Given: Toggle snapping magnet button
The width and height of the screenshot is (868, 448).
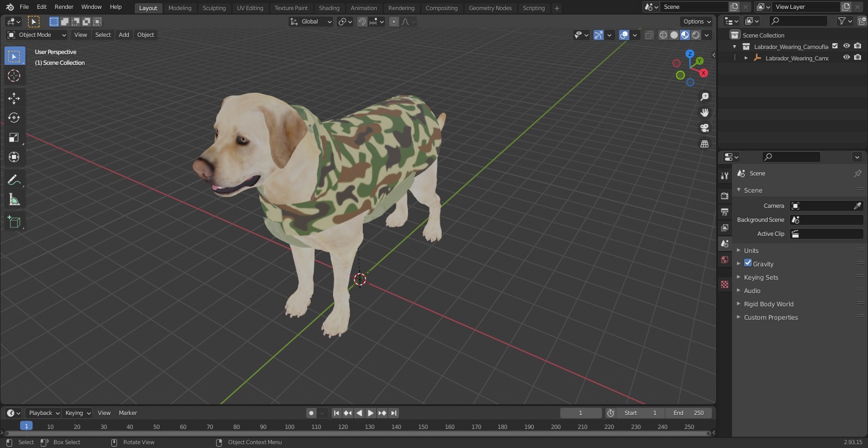Looking at the screenshot, I should point(362,22).
